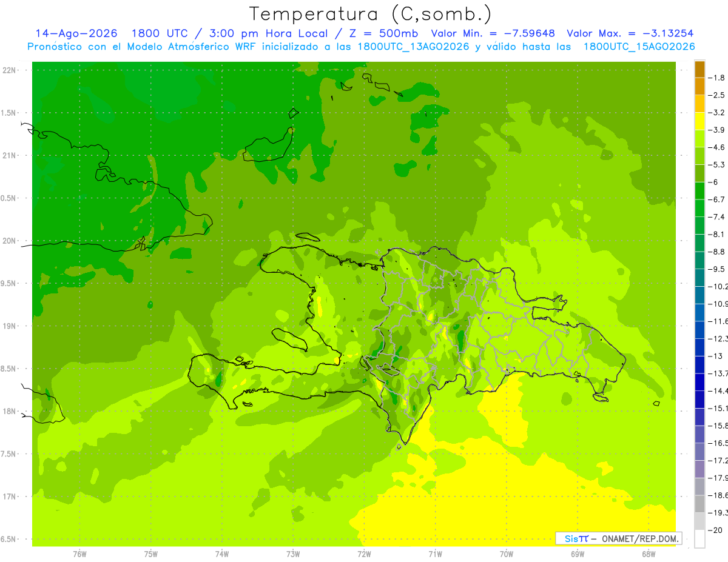728x562 pixels.
Task: Click the "71W" longitude label
Action: [435, 554]
